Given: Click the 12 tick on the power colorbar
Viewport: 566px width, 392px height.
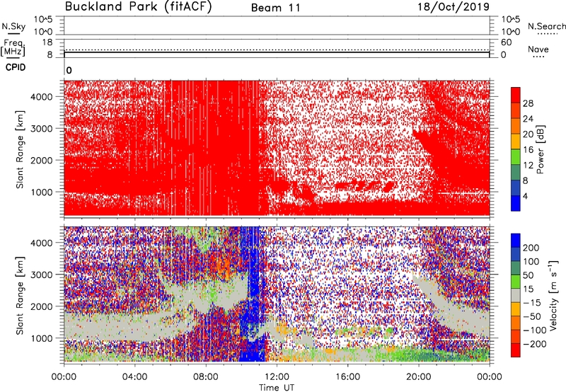Looking at the screenshot, I should (528, 165).
